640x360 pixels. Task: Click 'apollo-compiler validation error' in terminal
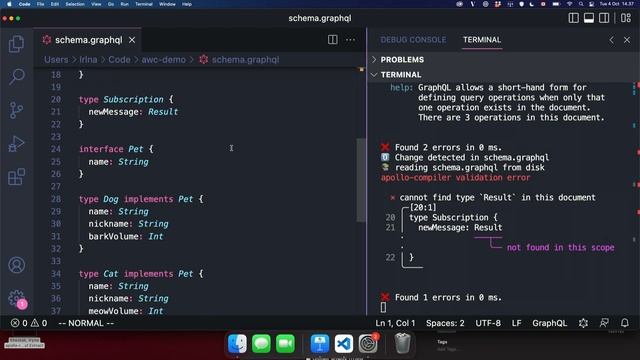pos(456,178)
